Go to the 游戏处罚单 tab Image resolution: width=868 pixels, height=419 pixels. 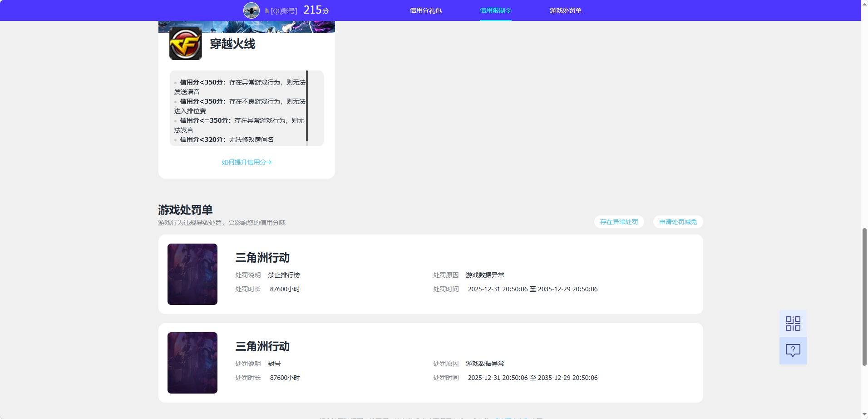click(x=566, y=10)
